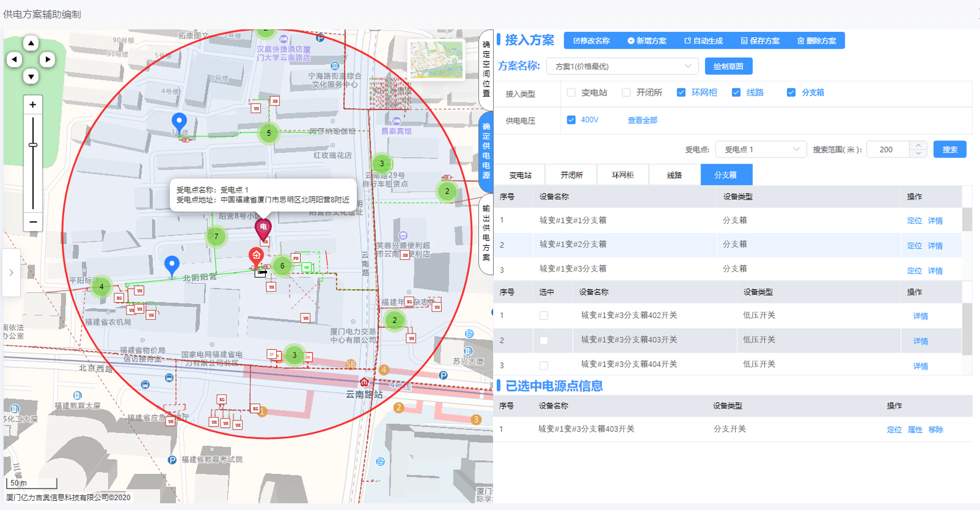Screen dimensions: 980x510
Task: Switch to the 环网柜 tab
Action: [623, 175]
